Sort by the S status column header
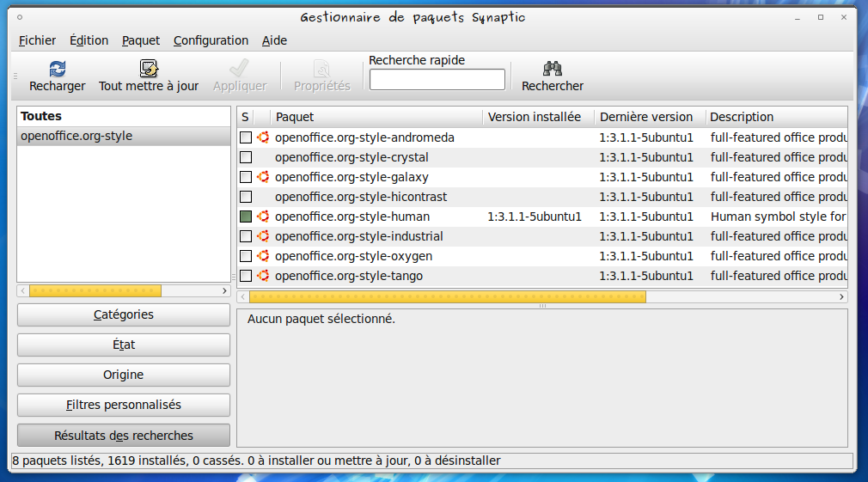 [245, 117]
